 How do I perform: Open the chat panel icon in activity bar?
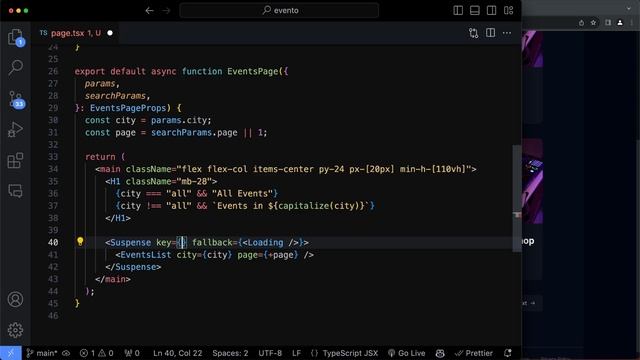[16, 191]
